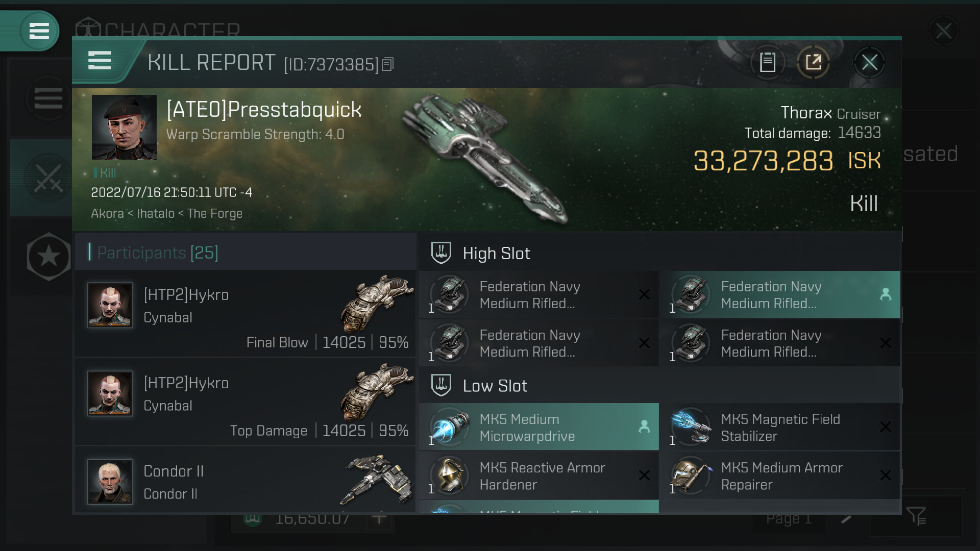
Task: Close the kill report window
Action: click(869, 63)
